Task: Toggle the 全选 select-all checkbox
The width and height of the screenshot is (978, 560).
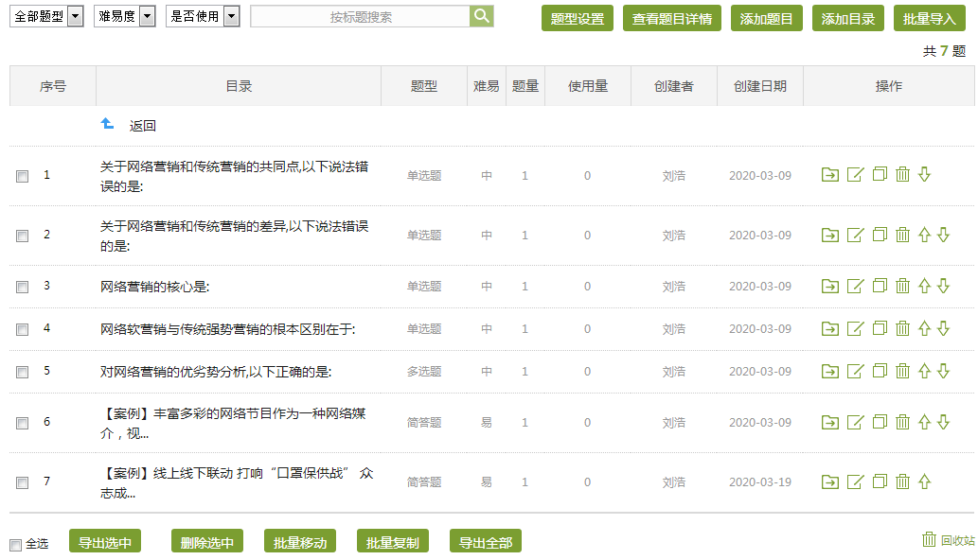Action: pos(15,545)
